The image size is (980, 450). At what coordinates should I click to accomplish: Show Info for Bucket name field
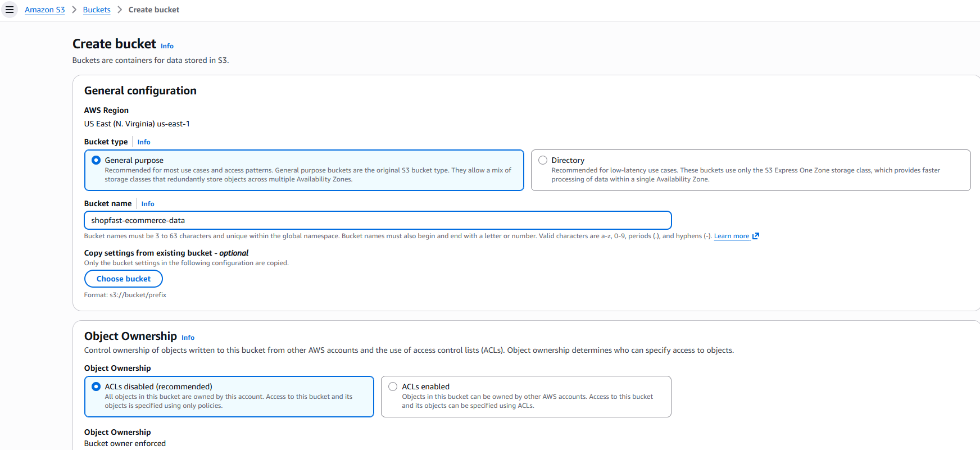coord(148,204)
